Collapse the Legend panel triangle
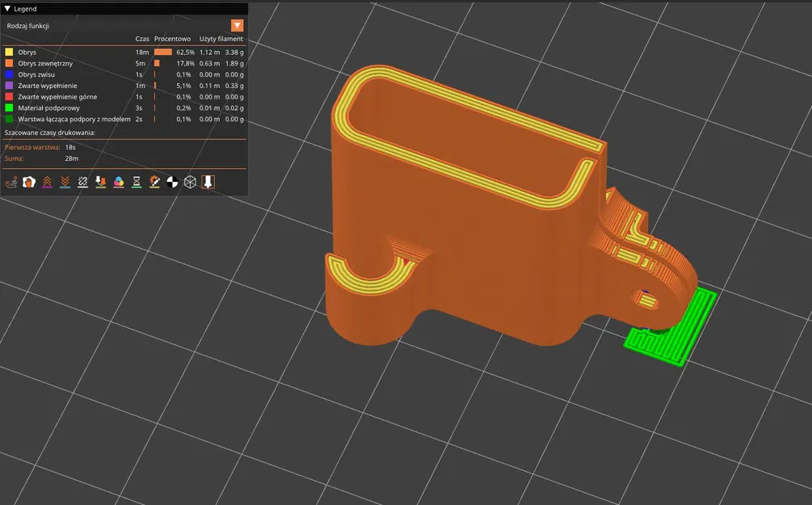The image size is (812, 505). tap(7, 9)
